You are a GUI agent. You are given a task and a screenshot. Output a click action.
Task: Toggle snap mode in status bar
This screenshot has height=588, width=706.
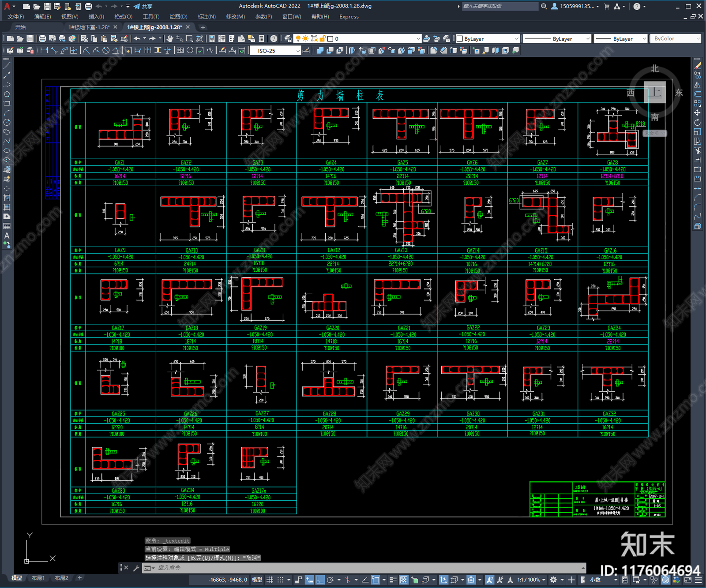(280, 580)
